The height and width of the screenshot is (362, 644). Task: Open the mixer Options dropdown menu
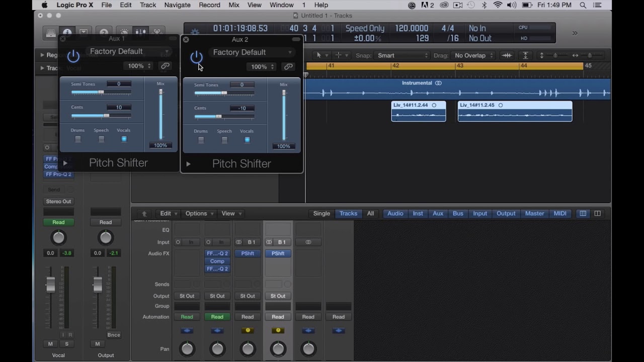[x=200, y=214]
